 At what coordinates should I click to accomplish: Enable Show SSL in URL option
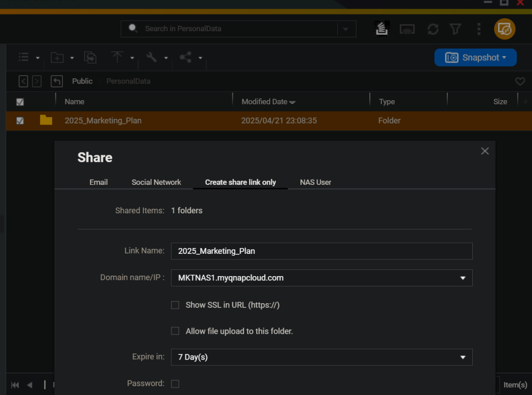175,305
